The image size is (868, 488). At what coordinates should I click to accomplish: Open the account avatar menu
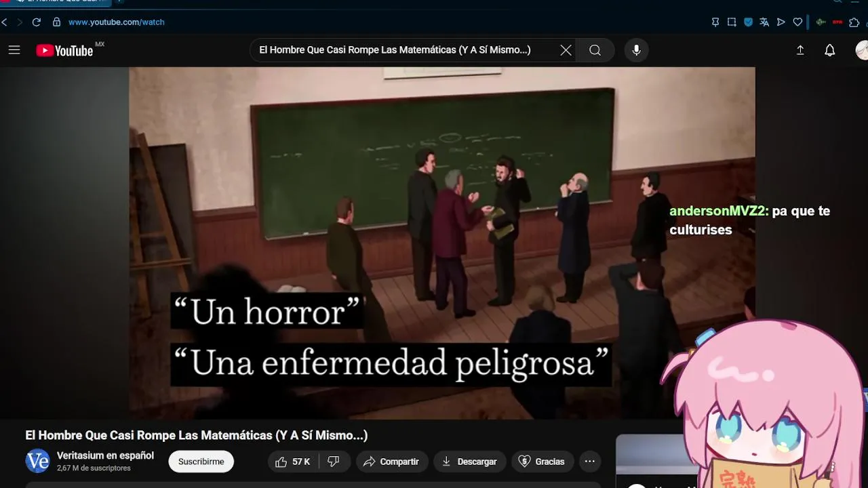tap(863, 50)
